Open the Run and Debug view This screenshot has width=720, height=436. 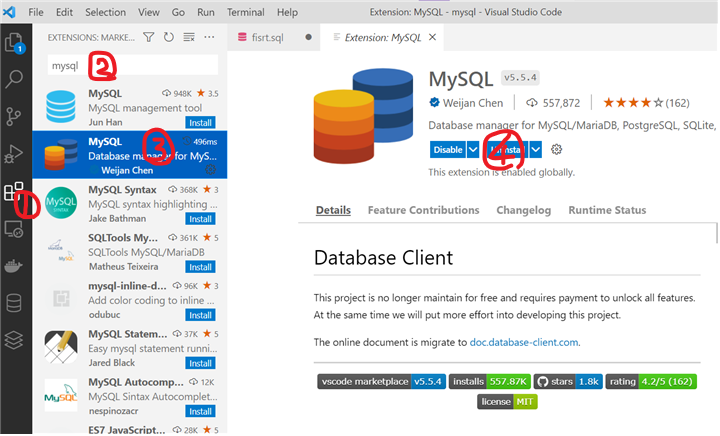click(13, 154)
